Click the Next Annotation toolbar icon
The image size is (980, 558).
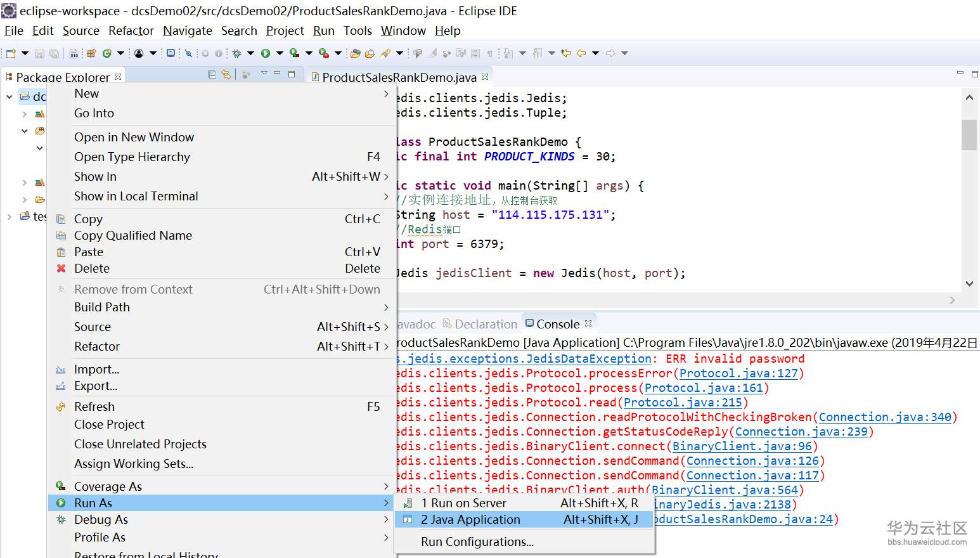508,53
